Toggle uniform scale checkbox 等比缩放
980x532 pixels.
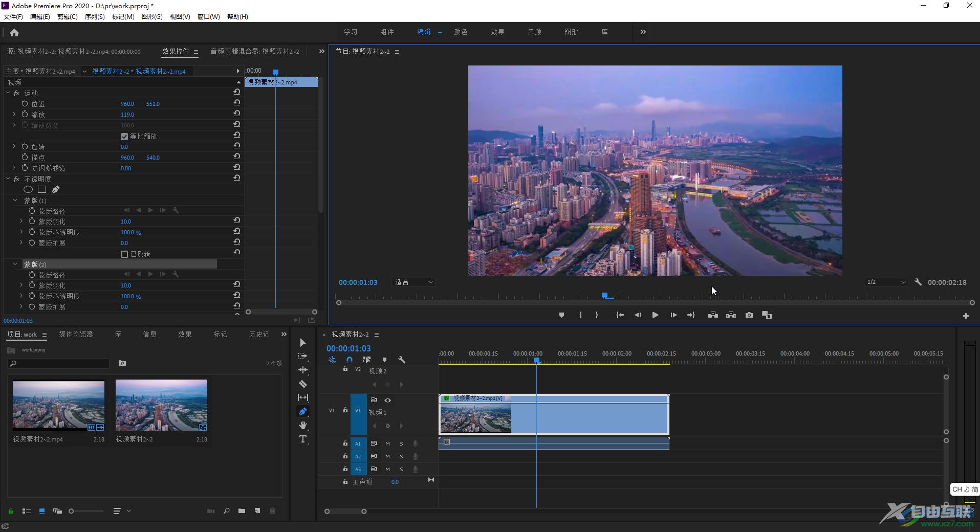tap(124, 136)
